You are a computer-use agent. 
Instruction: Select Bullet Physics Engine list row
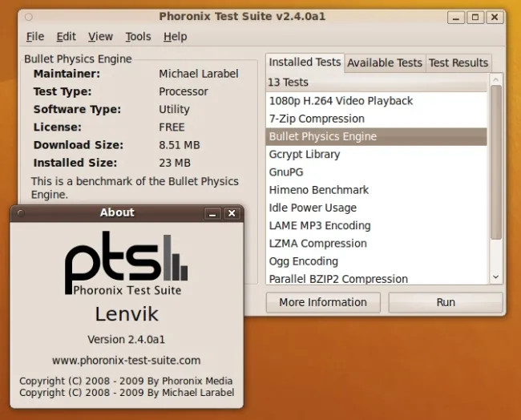[376, 136]
